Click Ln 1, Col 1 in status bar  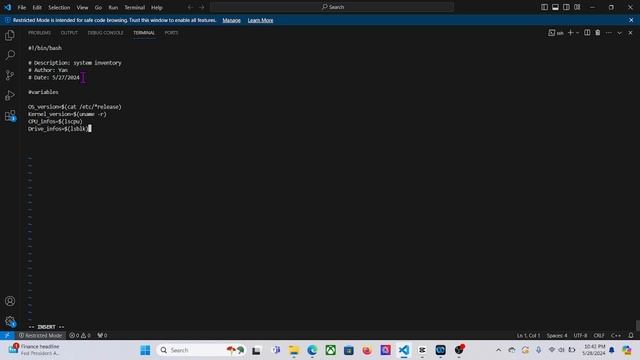[528, 336]
